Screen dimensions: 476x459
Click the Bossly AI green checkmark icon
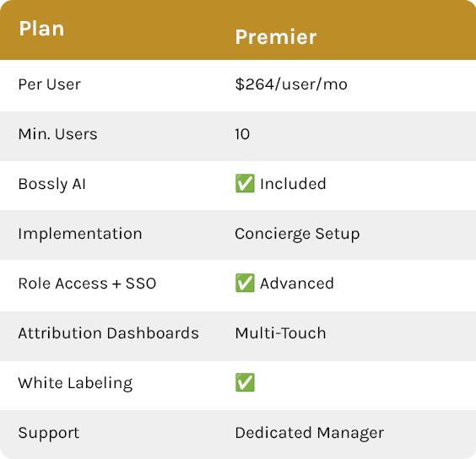click(x=245, y=183)
